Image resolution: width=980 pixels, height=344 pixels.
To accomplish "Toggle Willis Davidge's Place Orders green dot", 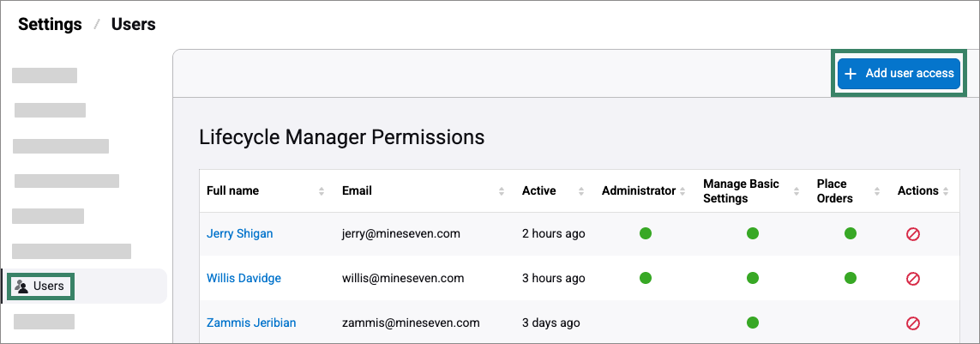I will pyautogui.click(x=851, y=278).
